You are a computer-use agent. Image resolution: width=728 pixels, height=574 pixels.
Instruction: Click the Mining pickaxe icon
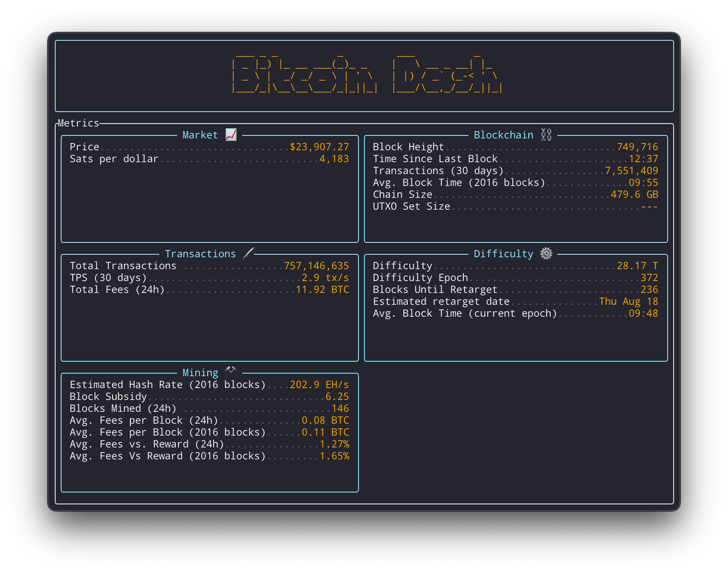coord(231,372)
